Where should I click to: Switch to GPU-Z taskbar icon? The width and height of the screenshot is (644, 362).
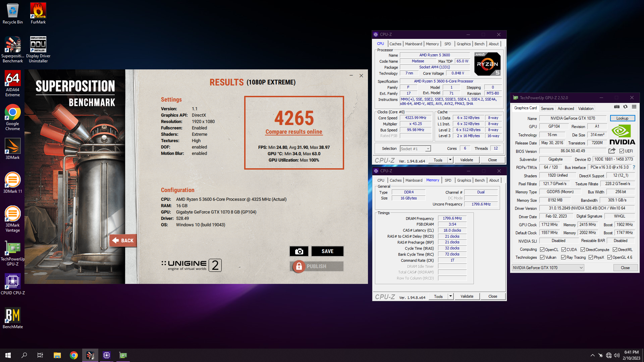coord(123,355)
